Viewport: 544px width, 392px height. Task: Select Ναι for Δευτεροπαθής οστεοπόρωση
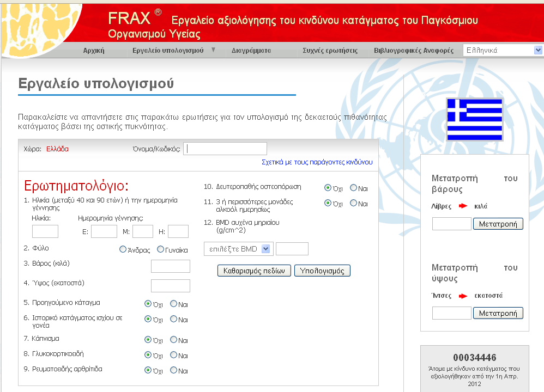[353, 188]
